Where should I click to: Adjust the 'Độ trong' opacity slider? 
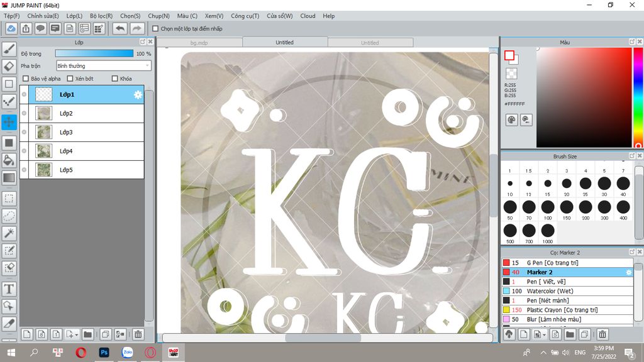point(94,53)
